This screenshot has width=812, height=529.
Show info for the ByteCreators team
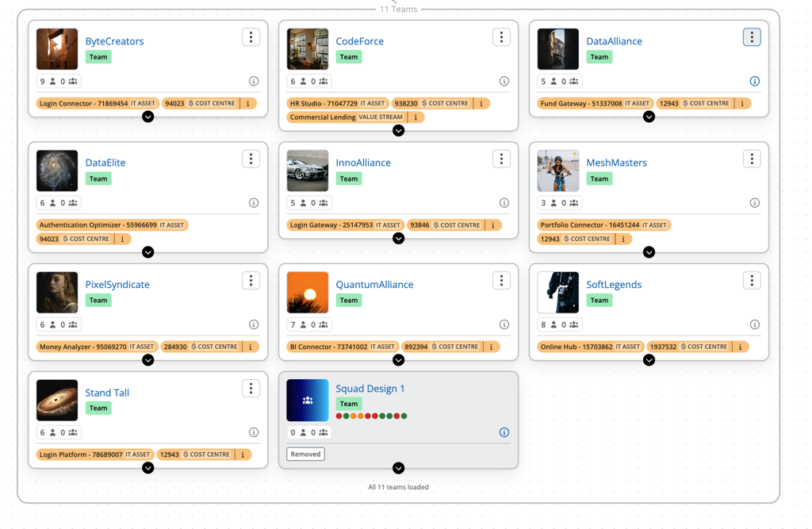point(254,81)
